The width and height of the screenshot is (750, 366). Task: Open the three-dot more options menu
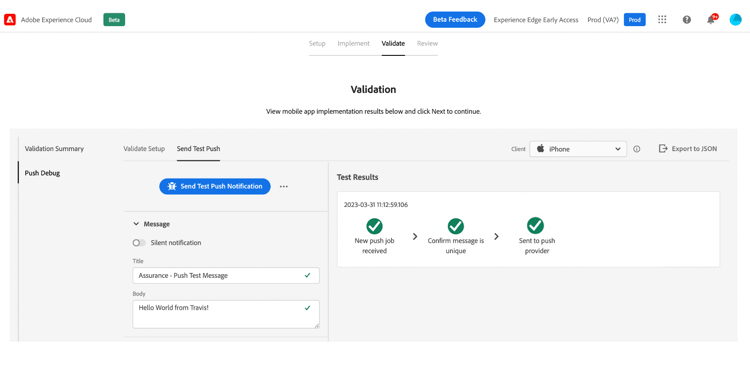284,187
